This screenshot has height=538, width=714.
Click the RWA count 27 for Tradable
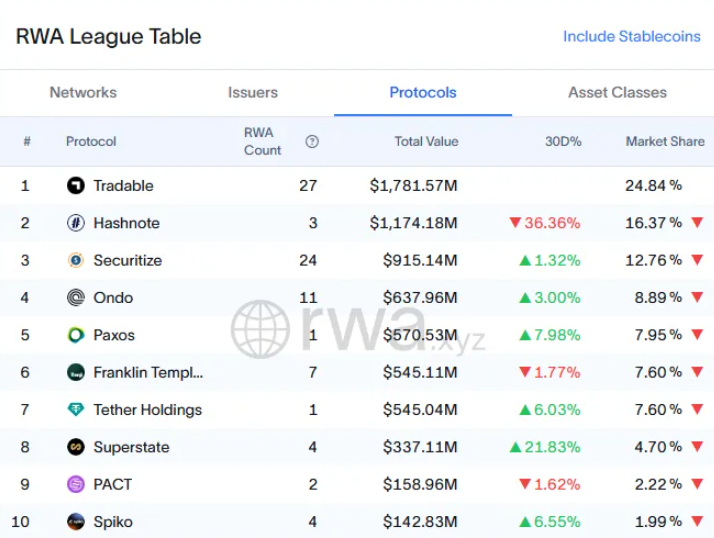pyautogui.click(x=308, y=185)
